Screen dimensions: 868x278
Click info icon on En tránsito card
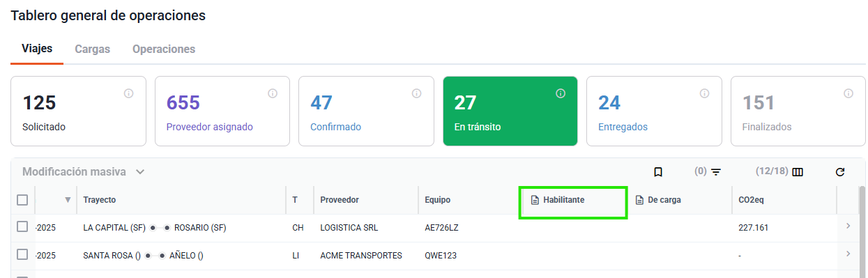561,93
